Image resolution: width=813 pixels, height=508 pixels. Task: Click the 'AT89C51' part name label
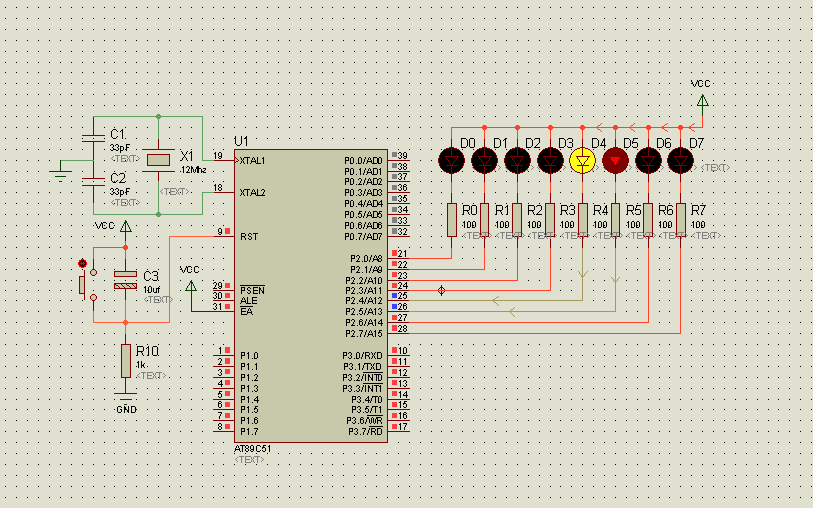(x=253, y=448)
